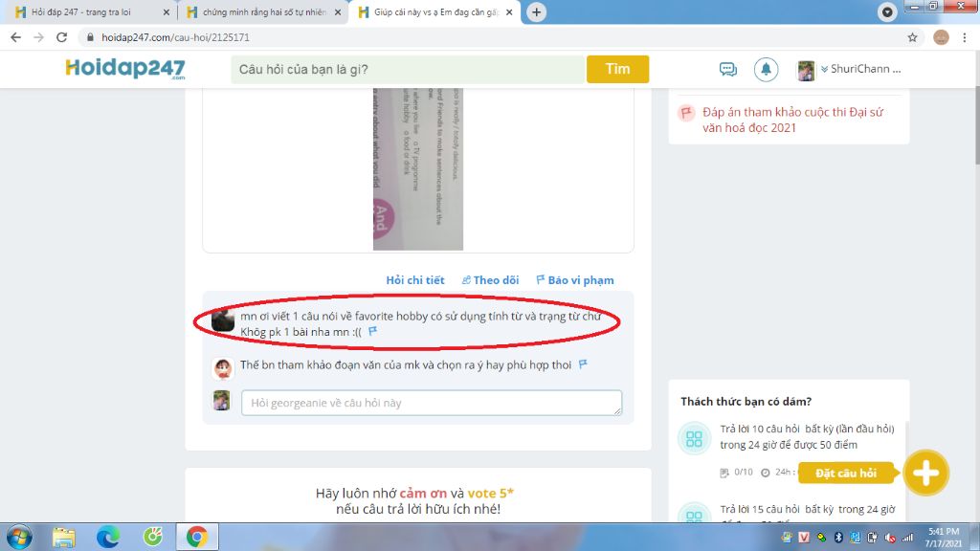
Task: Expand the ShuriChann account dropdown
Action: pos(860,69)
